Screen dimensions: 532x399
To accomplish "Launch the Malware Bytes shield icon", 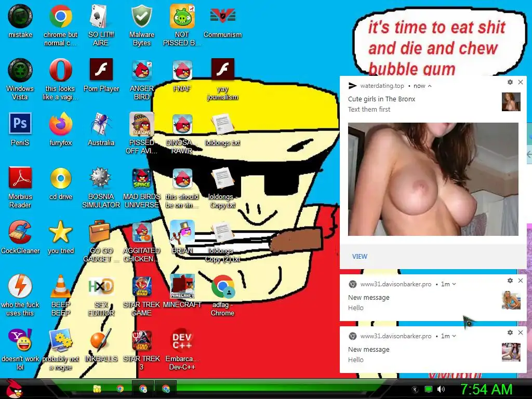I will coord(141,25).
